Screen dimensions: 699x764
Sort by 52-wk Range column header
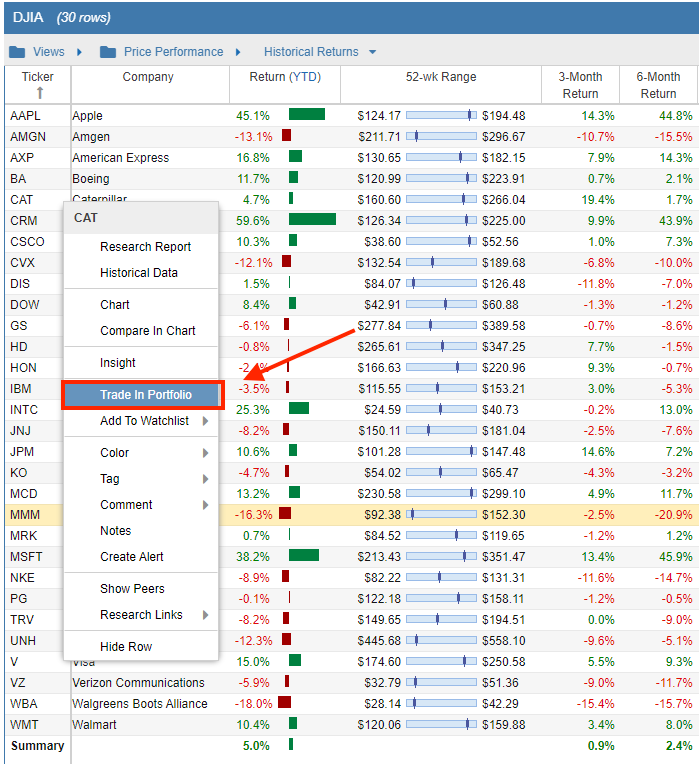click(441, 77)
